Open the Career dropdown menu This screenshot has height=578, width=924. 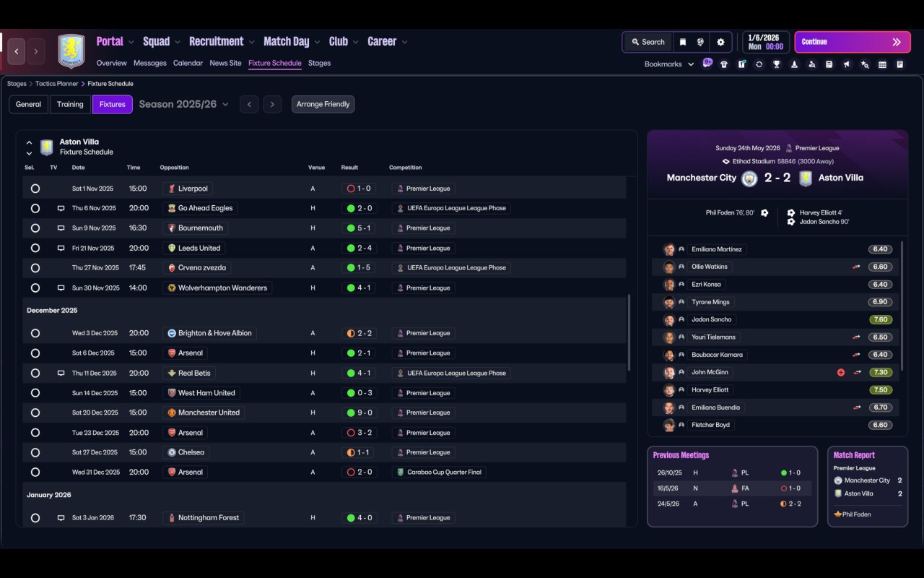tap(388, 42)
